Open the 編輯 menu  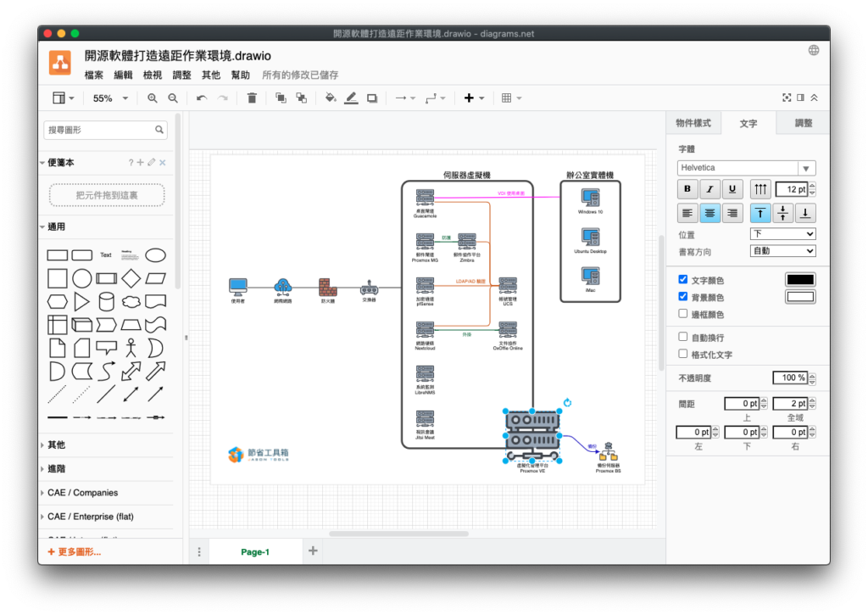coord(123,75)
